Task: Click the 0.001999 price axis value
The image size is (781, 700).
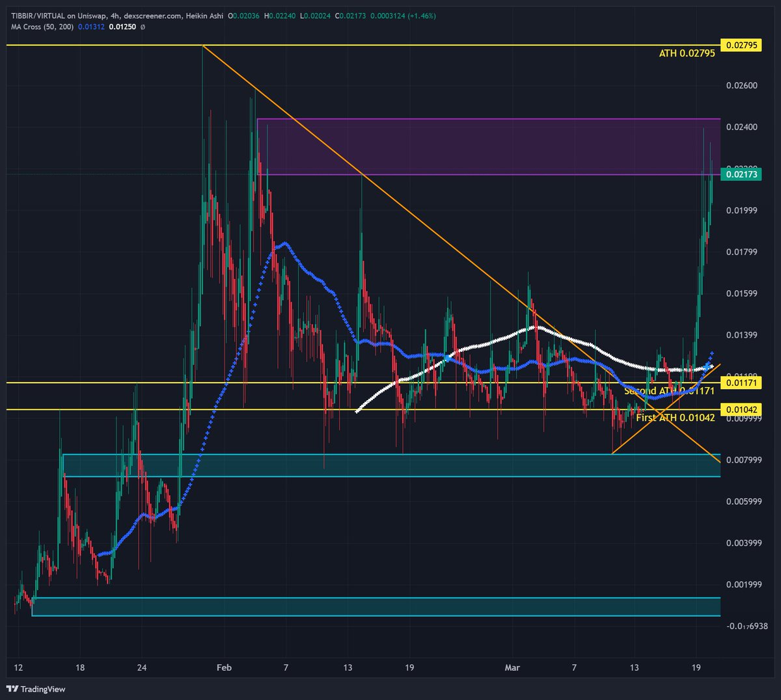Action: click(x=743, y=584)
